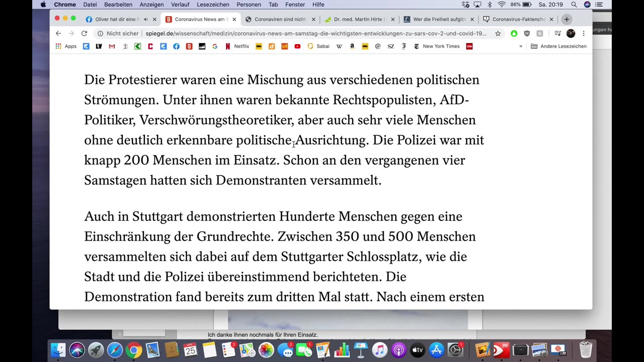Open Calendar showing 25 in the Dock
This screenshot has height=362, width=644.
[190, 350]
